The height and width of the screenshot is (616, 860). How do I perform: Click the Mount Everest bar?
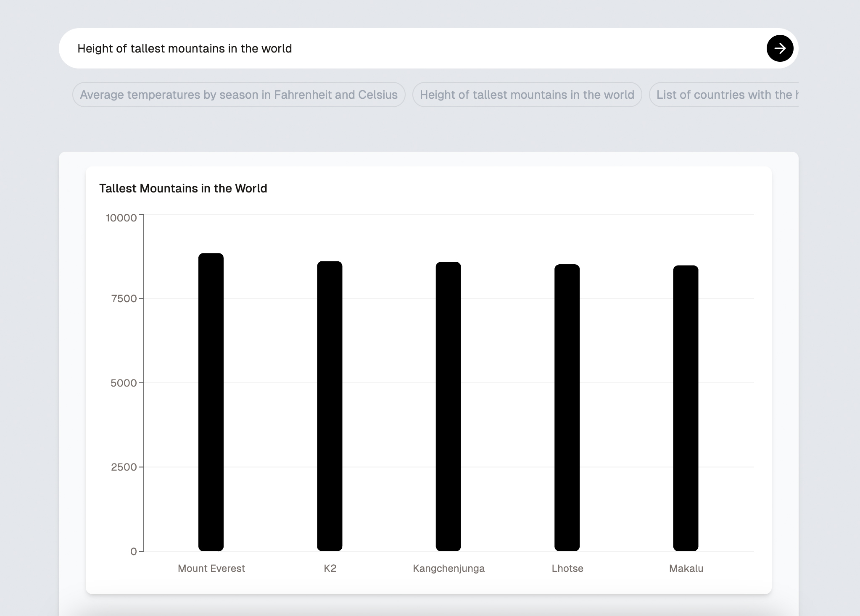tap(211, 402)
